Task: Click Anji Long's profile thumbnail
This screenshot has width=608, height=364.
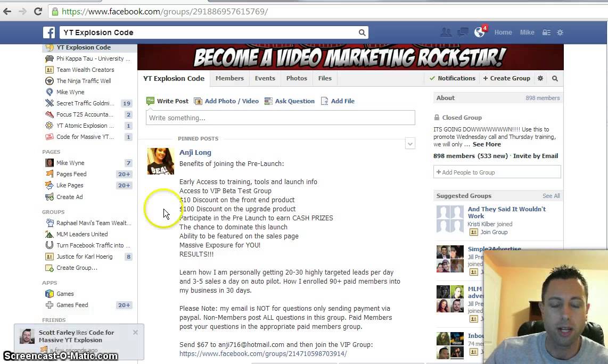Action: (161, 161)
